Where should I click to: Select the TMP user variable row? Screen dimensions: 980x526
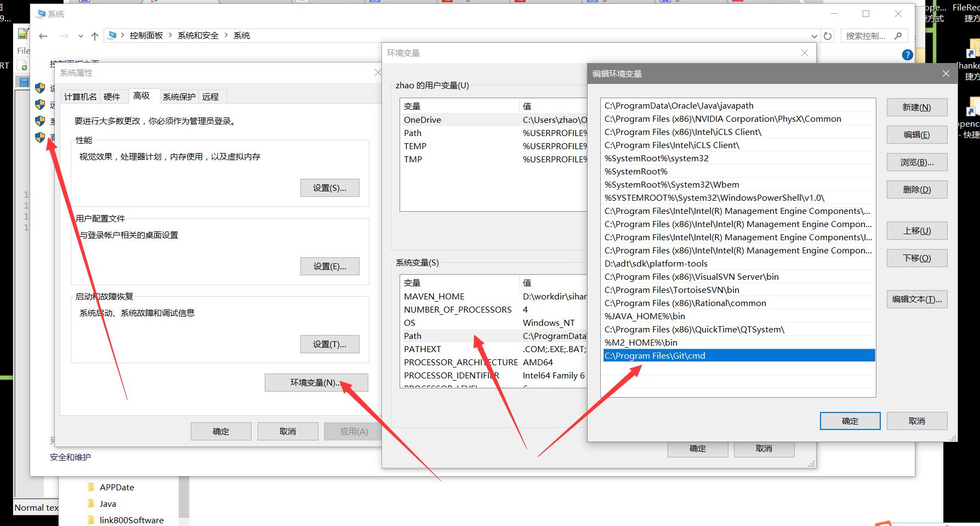(x=494, y=159)
